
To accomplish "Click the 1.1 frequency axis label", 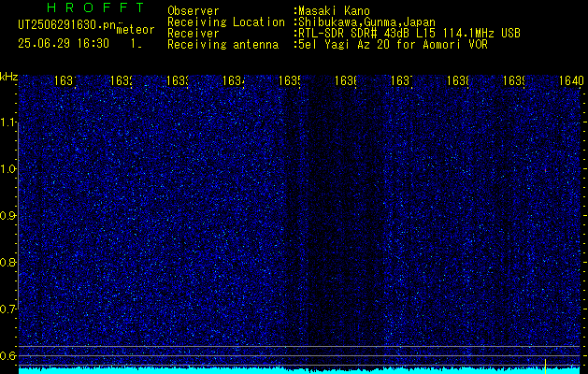I will [x=8, y=122].
